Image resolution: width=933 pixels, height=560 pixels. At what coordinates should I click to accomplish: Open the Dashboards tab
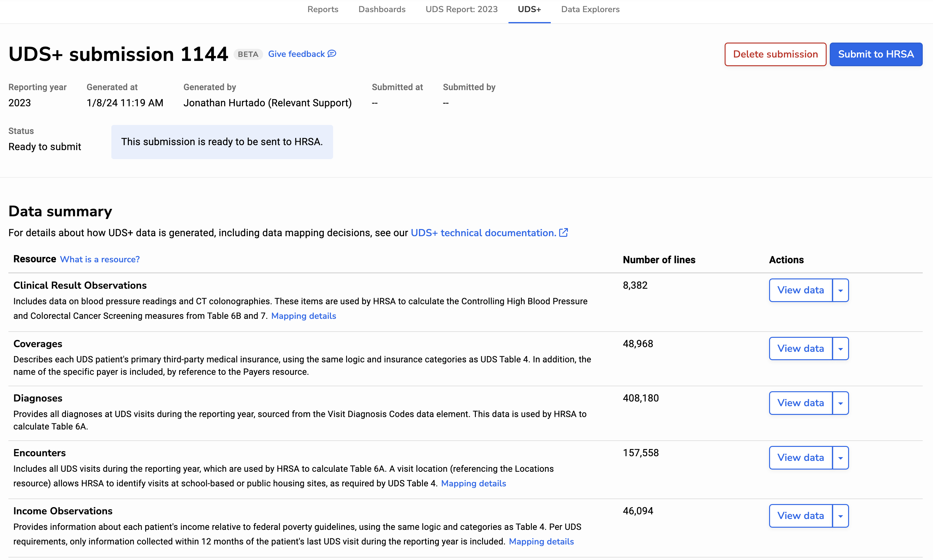pos(382,9)
